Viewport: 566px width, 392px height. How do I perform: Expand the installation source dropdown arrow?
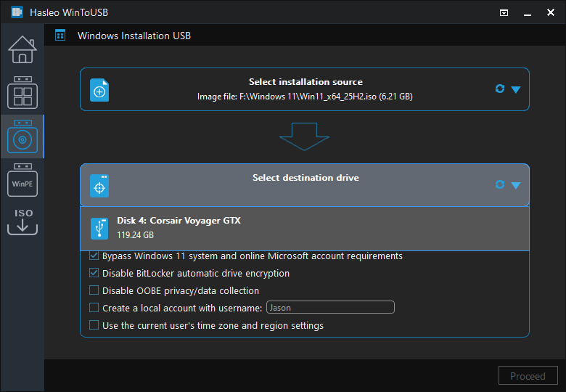pos(516,89)
